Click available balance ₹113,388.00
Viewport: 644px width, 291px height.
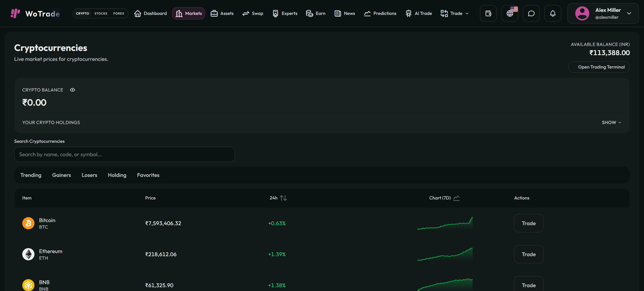609,53
